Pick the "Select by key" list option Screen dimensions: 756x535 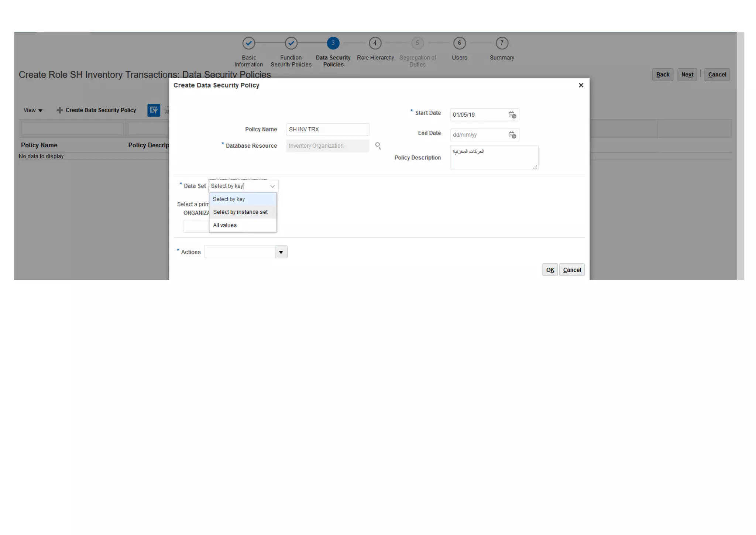click(x=229, y=199)
